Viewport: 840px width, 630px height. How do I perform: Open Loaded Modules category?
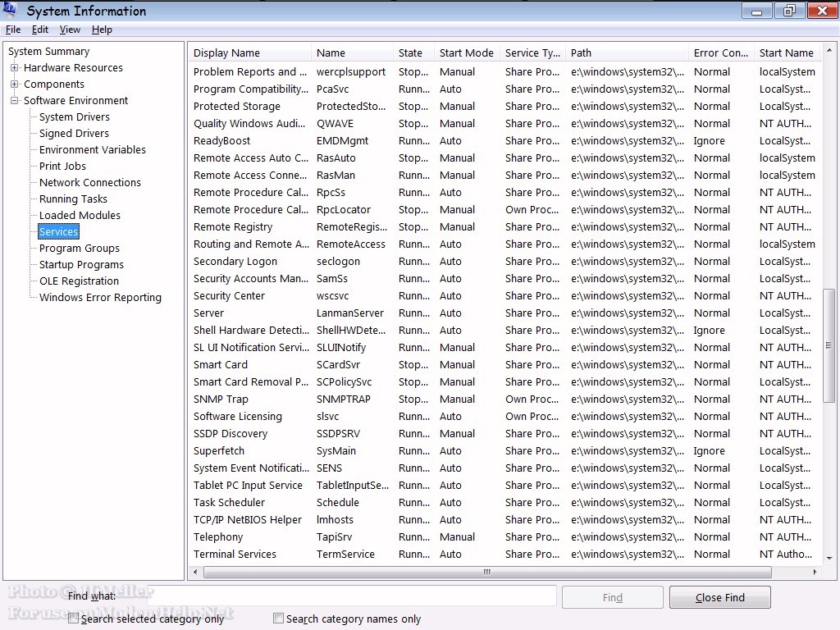(80, 216)
